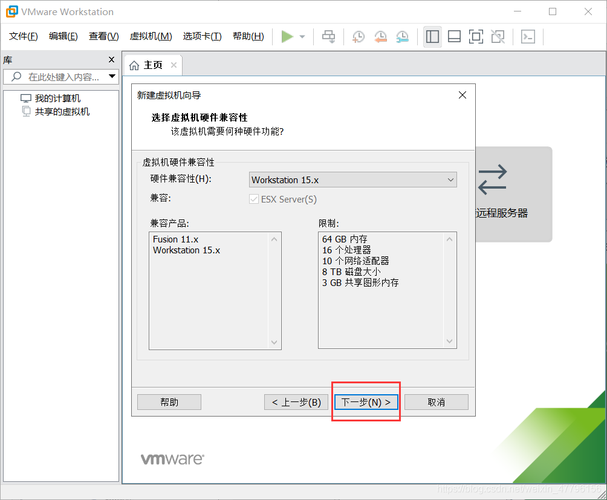Click the limits list scroll-up arrow
This screenshot has width=607, height=500.
(449, 239)
